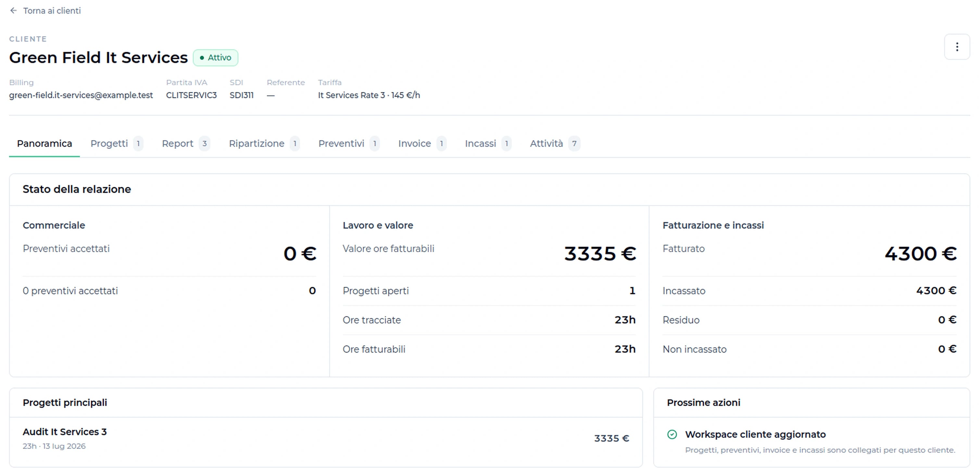The height and width of the screenshot is (476, 980).
Task: Click the 0 preventivi accettati row
Action: click(169, 291)
